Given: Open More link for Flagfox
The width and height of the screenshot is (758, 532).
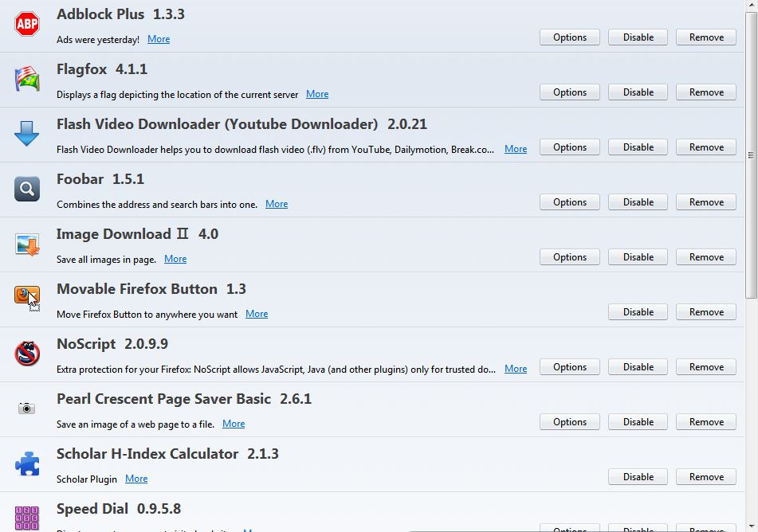Looking at the screenshot, I should click(x=317, y=94).
